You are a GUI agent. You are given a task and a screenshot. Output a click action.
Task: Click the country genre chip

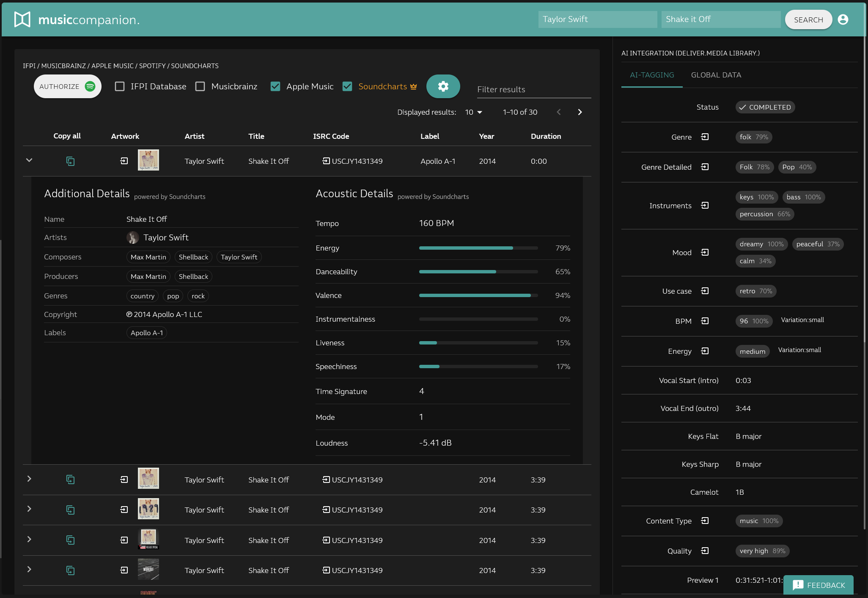tap(142, 296)
